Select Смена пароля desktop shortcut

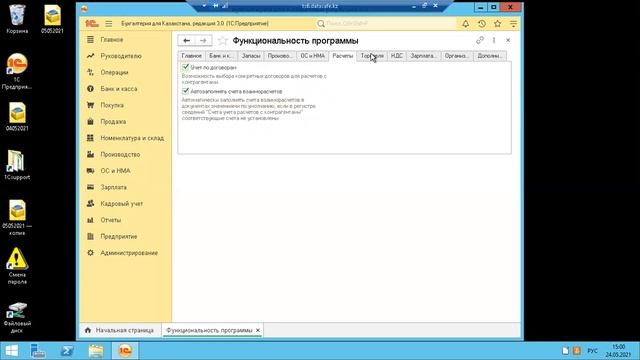[x=17, y=266]
